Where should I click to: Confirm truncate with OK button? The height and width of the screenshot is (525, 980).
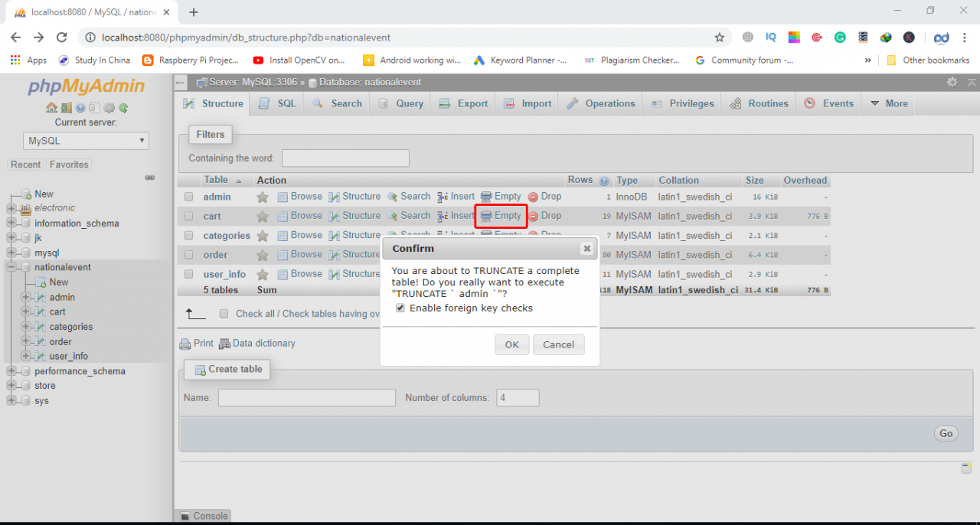tap(511, 344)
